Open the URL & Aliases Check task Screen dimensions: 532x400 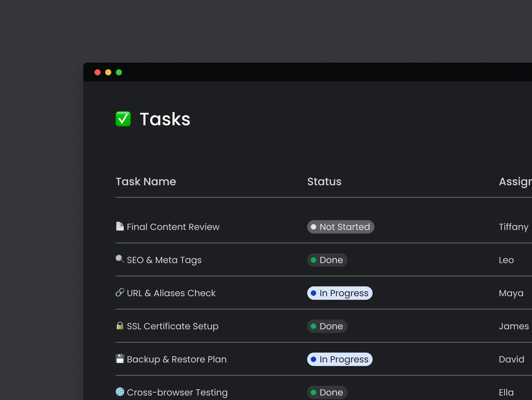click(x=171, y=293)
